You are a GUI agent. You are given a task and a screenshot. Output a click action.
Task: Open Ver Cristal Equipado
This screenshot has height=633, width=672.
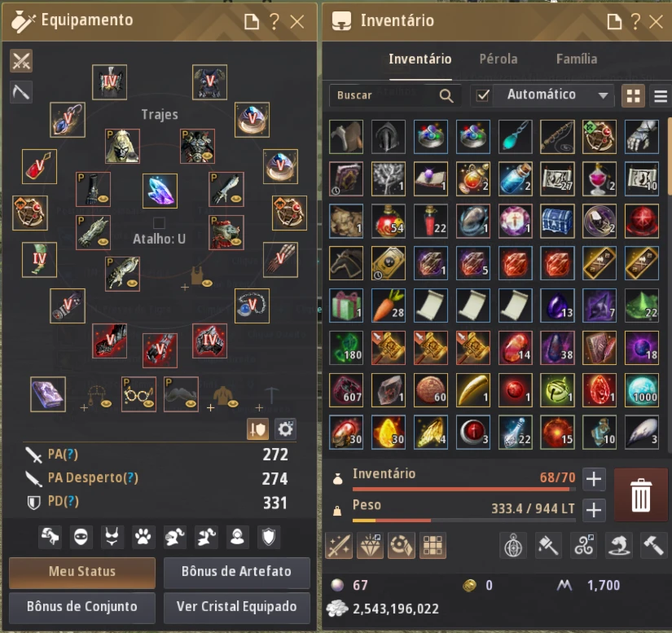236,607
